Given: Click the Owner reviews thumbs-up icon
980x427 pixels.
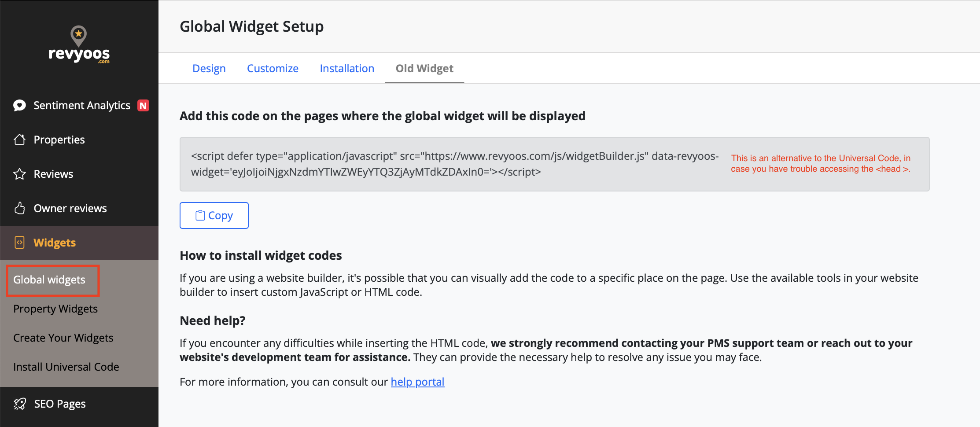Looking at the screenshot, I should point(20,208).
